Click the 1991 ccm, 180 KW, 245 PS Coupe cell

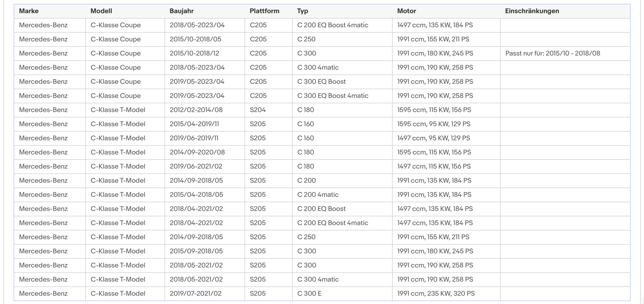(446, 53)
